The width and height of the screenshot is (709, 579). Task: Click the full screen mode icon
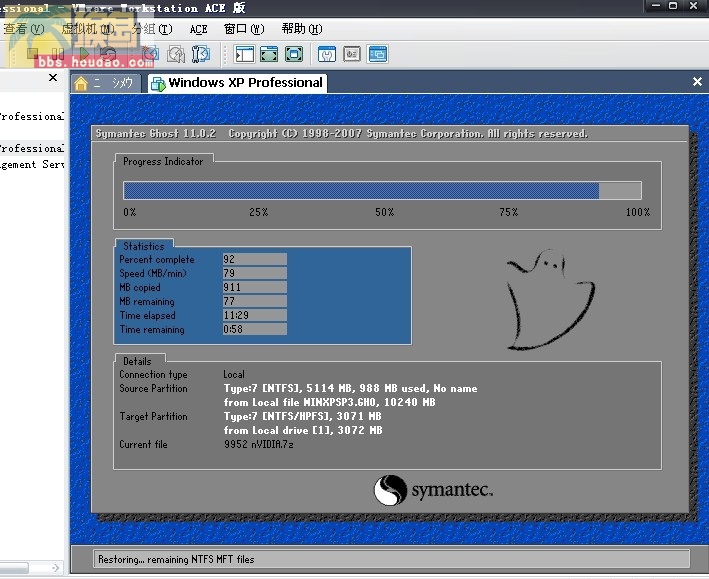pyautogui.click(x=294, y=54)
